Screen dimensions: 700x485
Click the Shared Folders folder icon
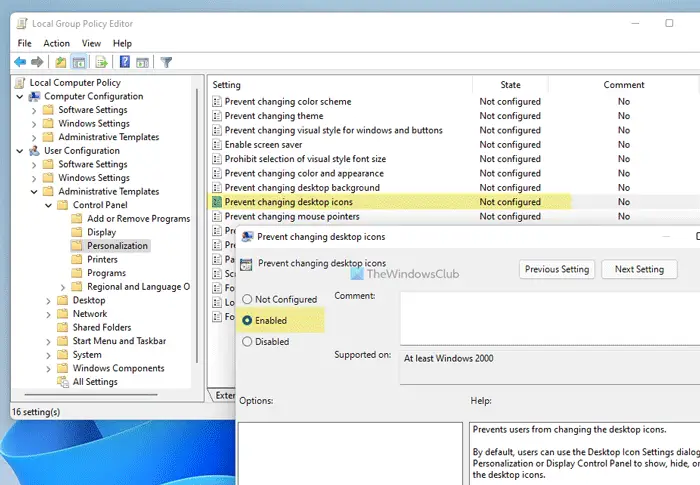point(62,327)
